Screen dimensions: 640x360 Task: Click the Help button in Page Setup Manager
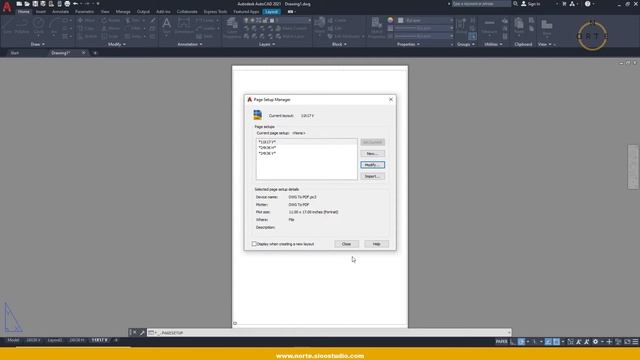(x=376, y=244)
